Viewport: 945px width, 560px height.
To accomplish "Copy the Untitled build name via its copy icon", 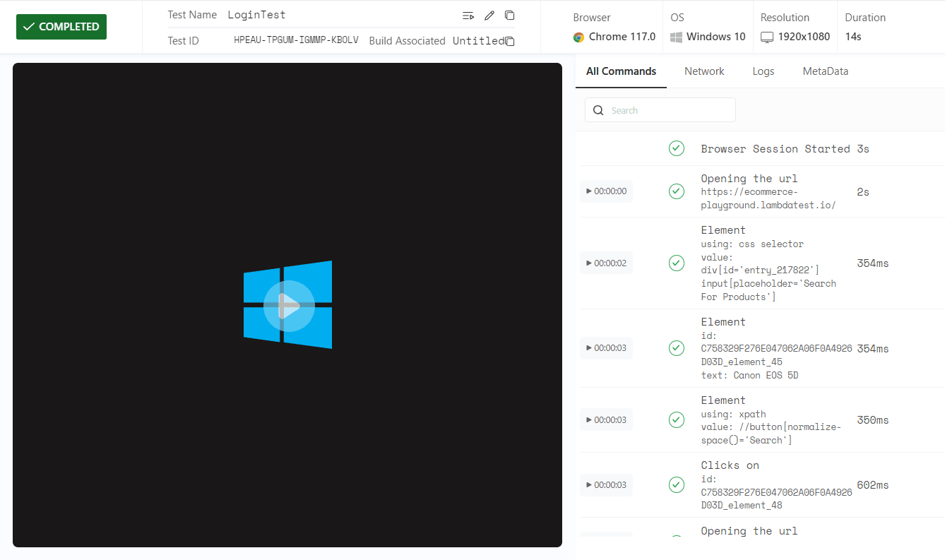I will click(510, 41).
